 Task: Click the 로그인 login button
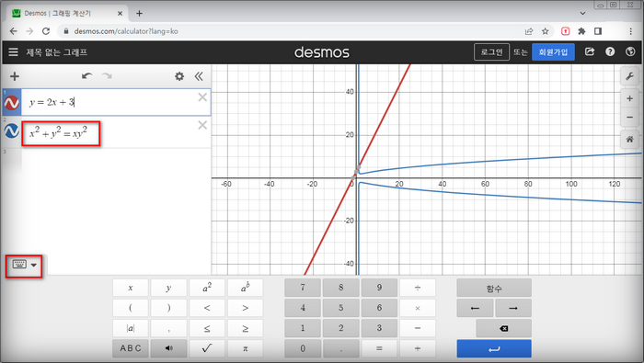[491, 52]
